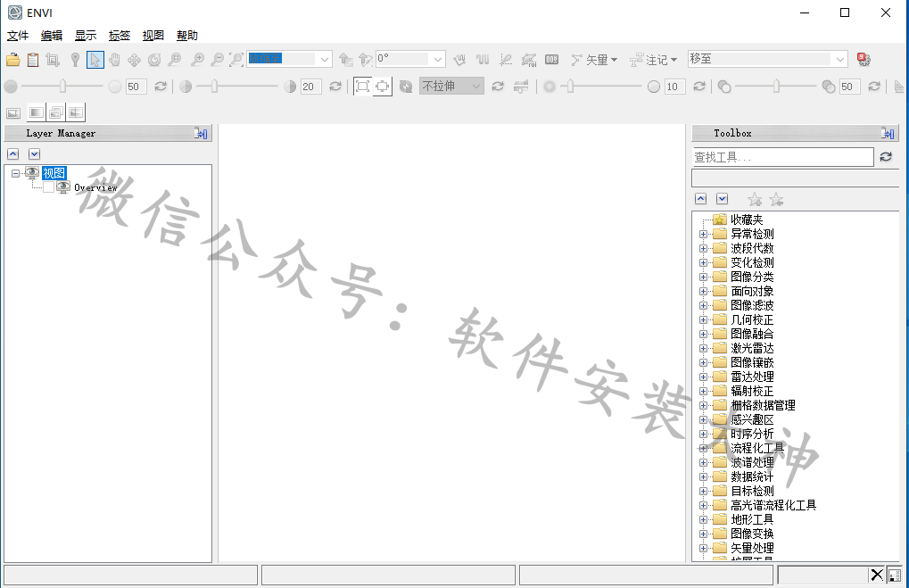Collapse the 视图 tree node

[16, 173]
